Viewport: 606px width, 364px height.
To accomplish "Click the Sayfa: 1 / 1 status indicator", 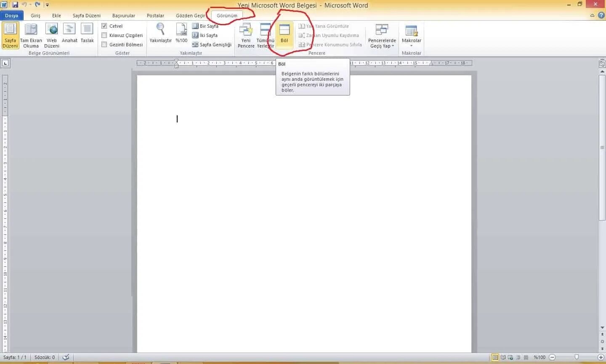I will 15,357.
